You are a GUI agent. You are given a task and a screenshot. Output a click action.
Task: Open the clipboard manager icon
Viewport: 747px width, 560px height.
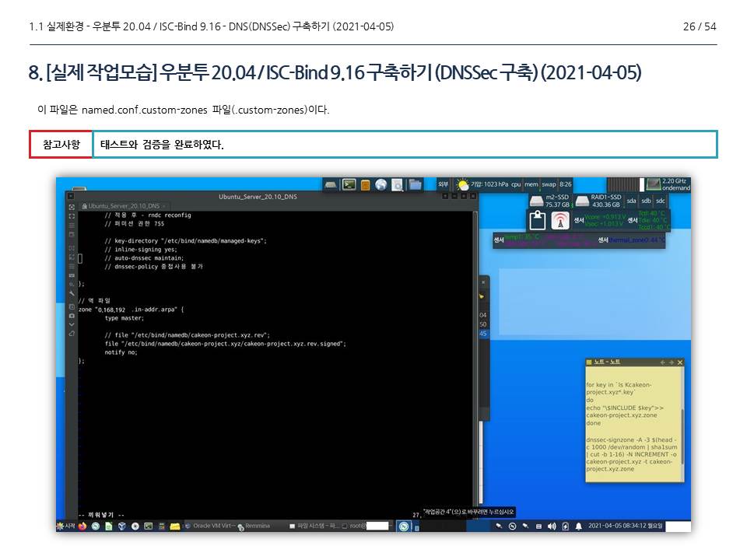[538, 220]
